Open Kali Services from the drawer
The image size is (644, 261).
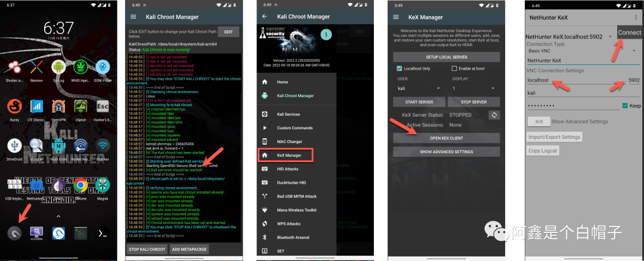296,114
